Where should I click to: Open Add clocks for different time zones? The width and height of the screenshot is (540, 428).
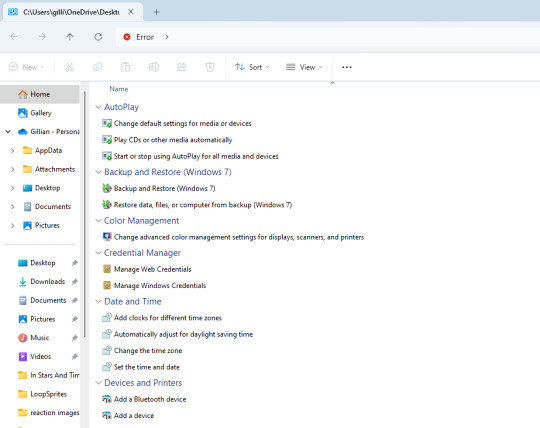(x=162, y=318)
